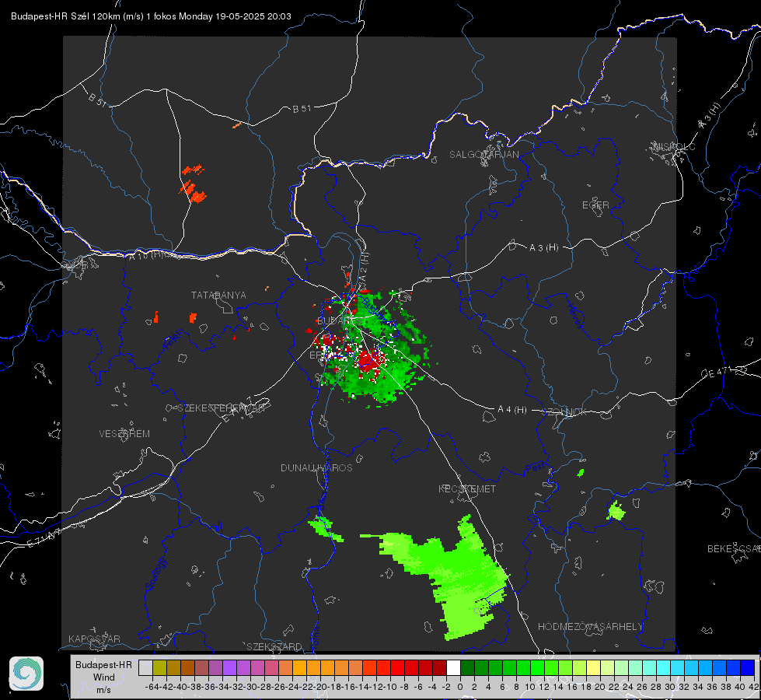Choose the bright purple swatch above -34
Screen dimensions: 761x700
(x=229, y=668)
